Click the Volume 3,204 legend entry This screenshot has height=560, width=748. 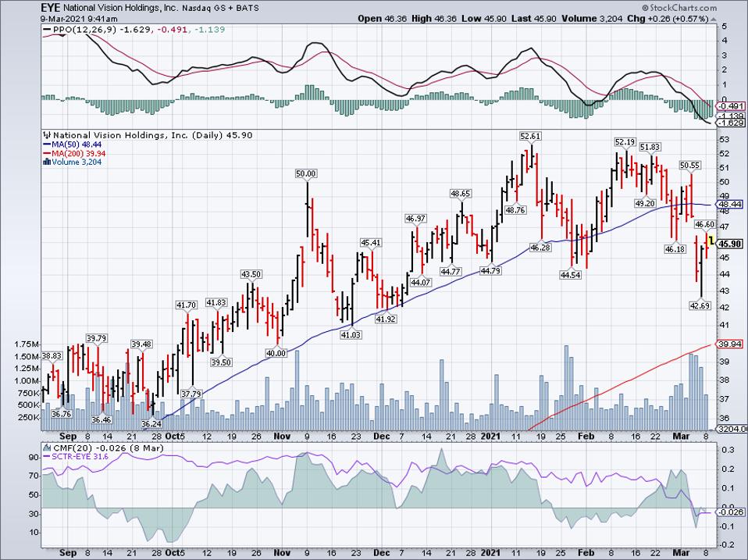[x=77, y=162]
